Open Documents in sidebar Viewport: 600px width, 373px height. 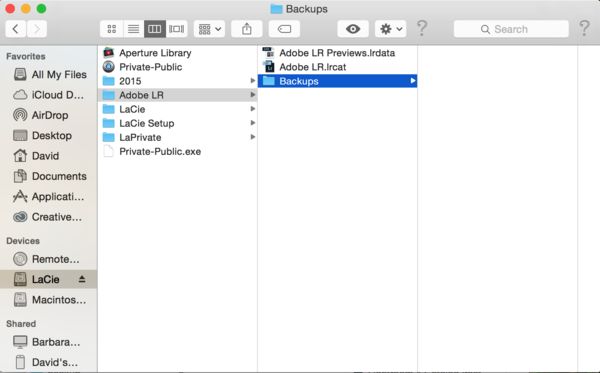[49, 176]
